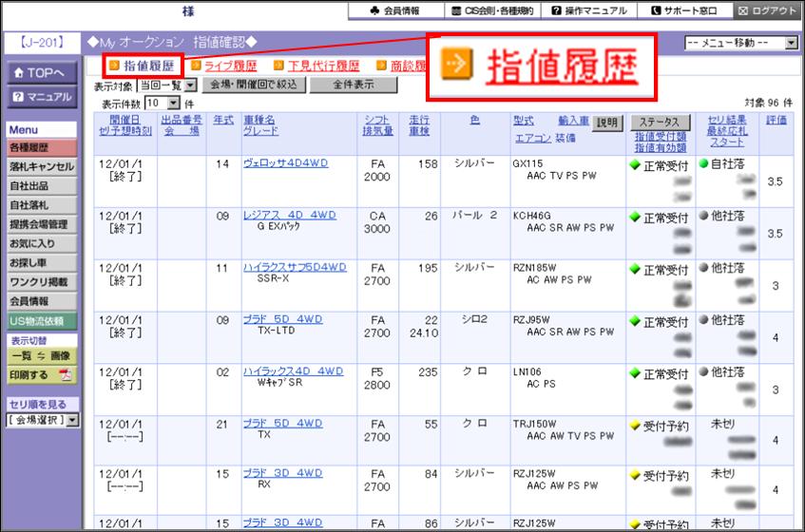805x532 pixels.
Task: Open プラド 5D 4WD TX-LTD link
Action: pyautogui.click(x=283, y=319)
